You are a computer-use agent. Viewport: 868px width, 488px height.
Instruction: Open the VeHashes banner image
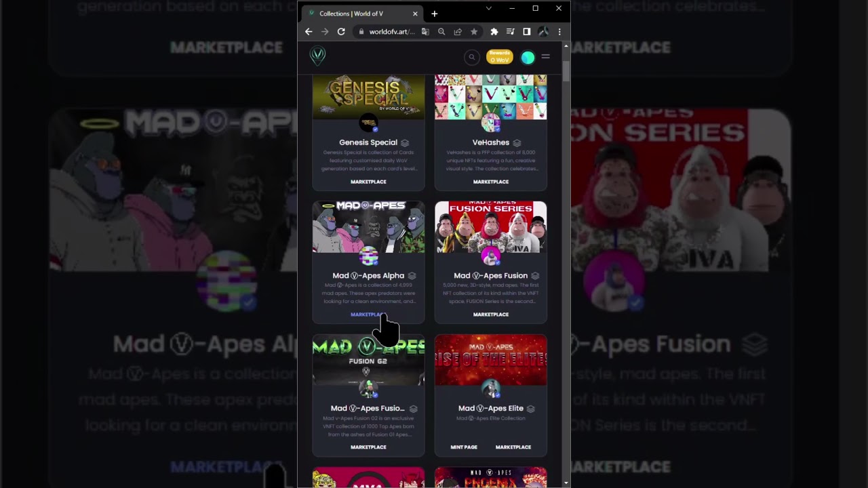[491, 97]
